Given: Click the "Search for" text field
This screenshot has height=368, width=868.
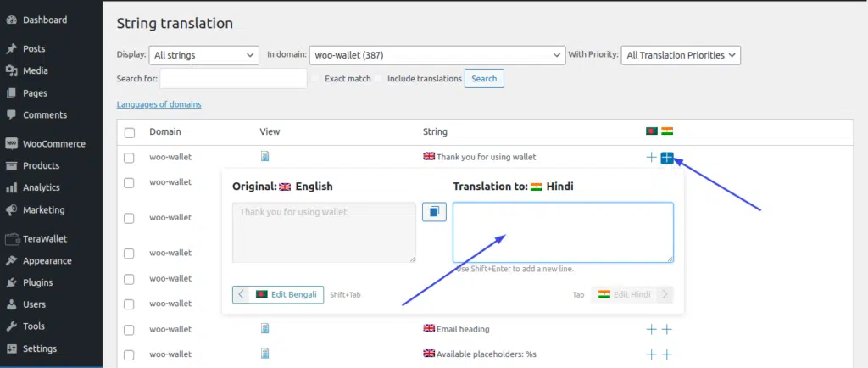Looking at the screenshot, I should click(x=233, y=79).
